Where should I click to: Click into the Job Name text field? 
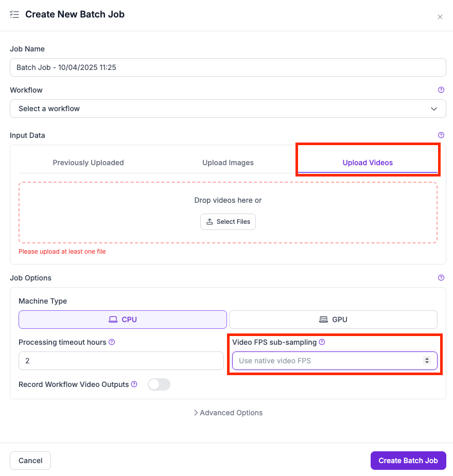228,67
